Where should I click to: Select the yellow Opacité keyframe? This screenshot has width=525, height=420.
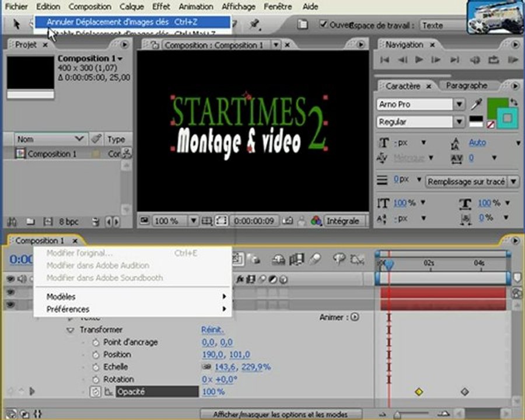click(418, 391)
